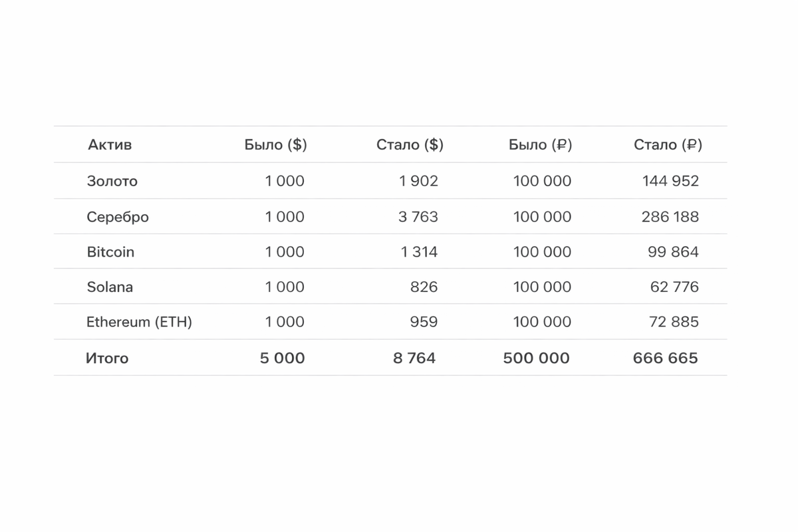The height and width of the screenshot is (532, 798).
Task: Select the Bitcoin row label
Action: [110, 252]
